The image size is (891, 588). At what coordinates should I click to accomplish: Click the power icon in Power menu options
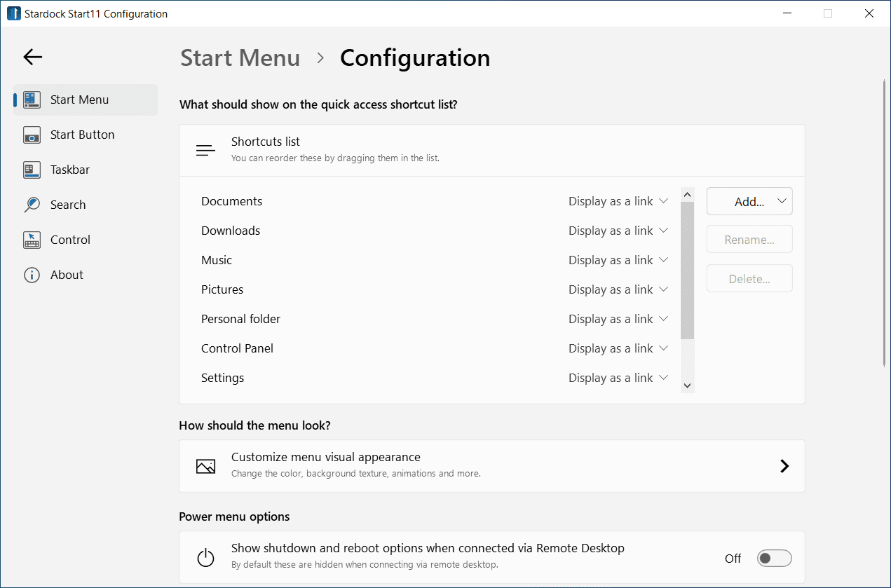pos(205,558)
